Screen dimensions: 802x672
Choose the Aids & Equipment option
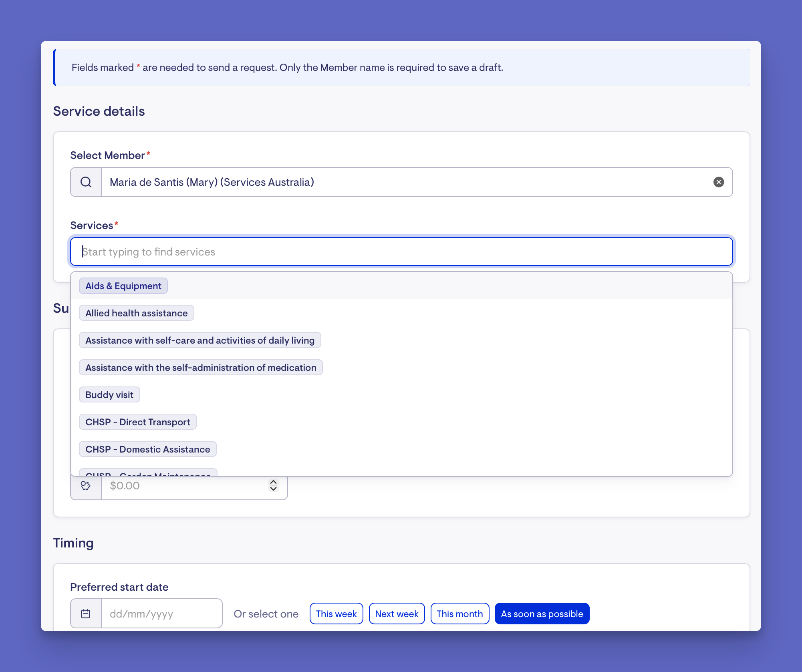coord(123,286)
